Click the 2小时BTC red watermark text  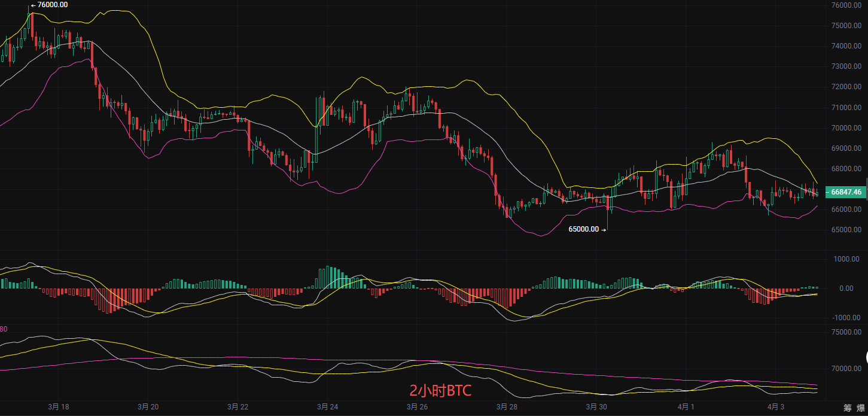440,391
